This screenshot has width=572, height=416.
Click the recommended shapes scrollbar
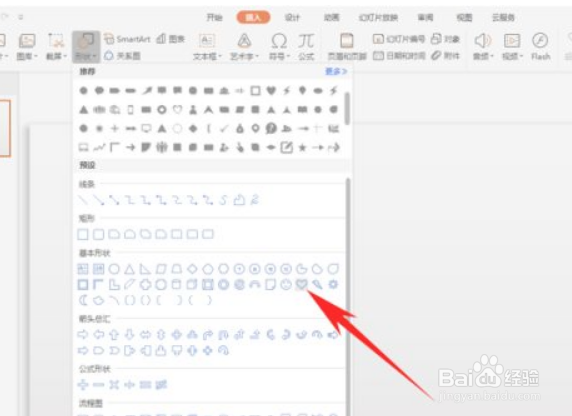coord(347,108)
